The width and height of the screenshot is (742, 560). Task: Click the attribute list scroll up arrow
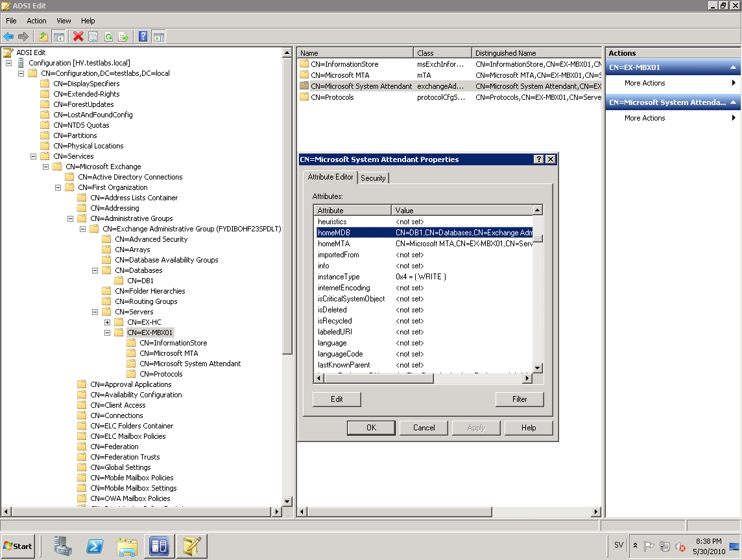[x=538, y=209]
